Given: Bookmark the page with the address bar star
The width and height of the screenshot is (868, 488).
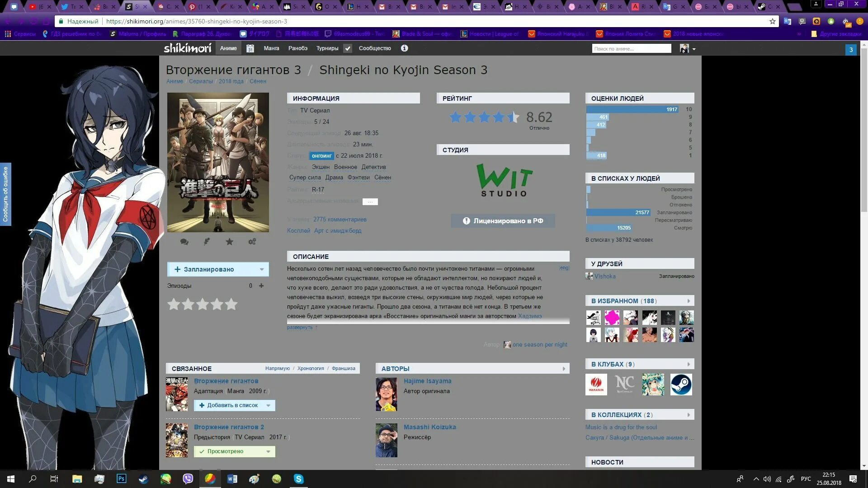Looking at the screenshot, I should pos(773,21).
